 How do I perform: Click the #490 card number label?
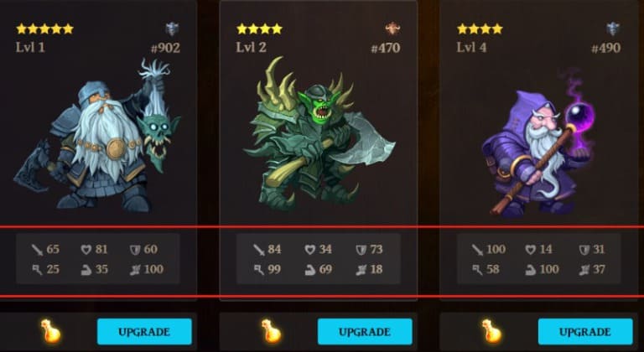(x=605, y=49)
